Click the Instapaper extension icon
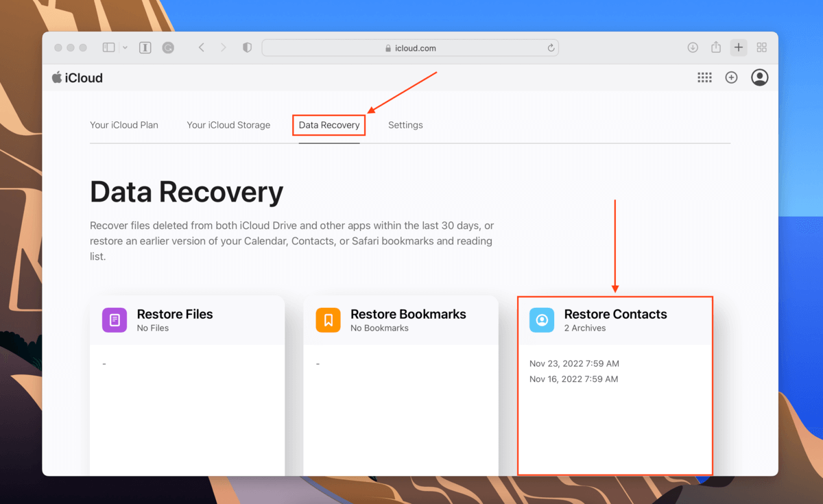 pos(145,47)
